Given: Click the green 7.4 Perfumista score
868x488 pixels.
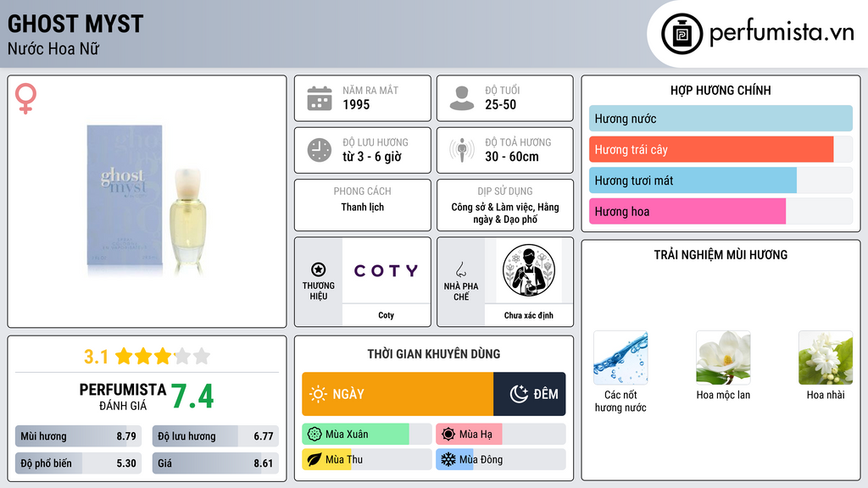Looking at the screenshot, I should [192, 396].
